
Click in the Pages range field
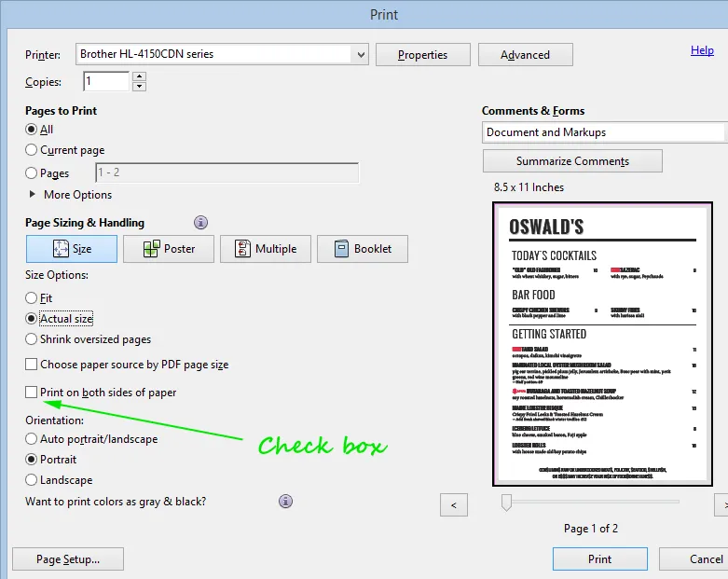pos(227,172)
